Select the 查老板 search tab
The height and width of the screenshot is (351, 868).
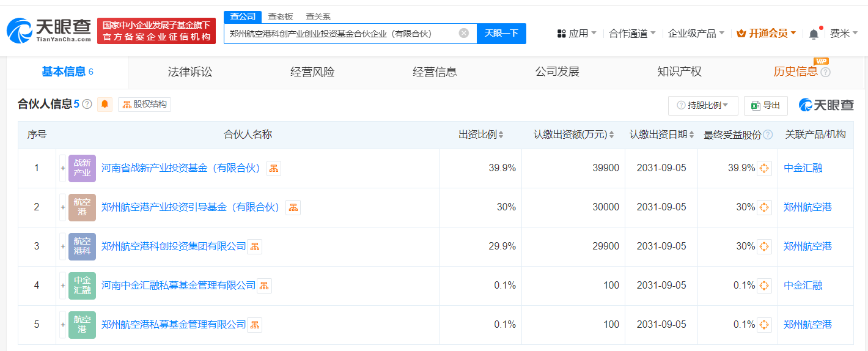point(281,17)
